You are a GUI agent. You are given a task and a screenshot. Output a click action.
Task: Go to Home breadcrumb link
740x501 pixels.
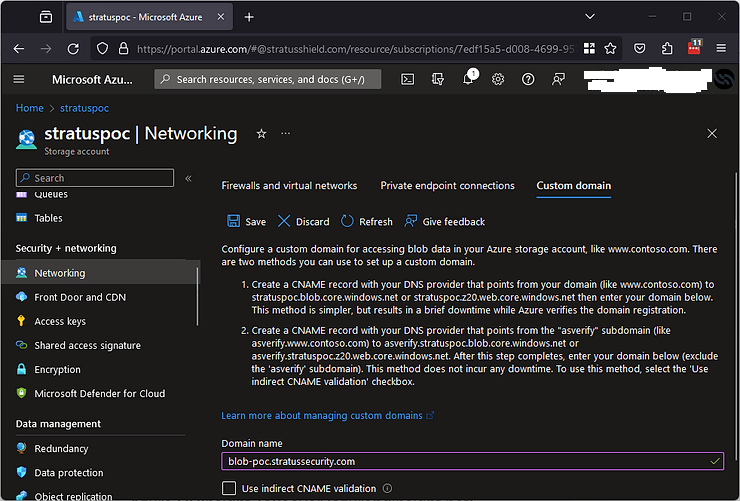pyautogui.click(x=29, y=108)
